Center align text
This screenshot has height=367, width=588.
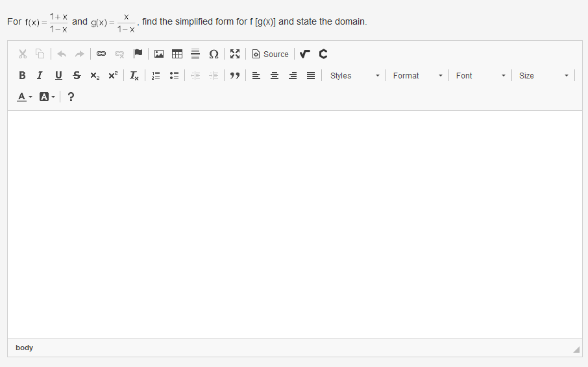275,76
